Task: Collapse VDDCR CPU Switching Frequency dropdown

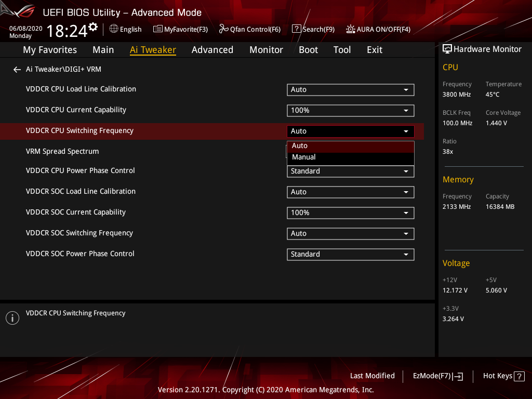Action: [x=351, y=131]
